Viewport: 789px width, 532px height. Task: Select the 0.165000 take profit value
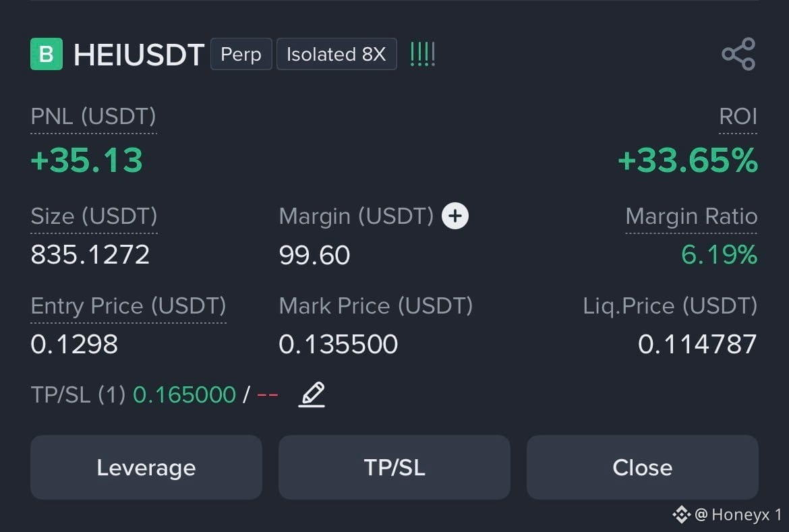(x=184, y=394)
